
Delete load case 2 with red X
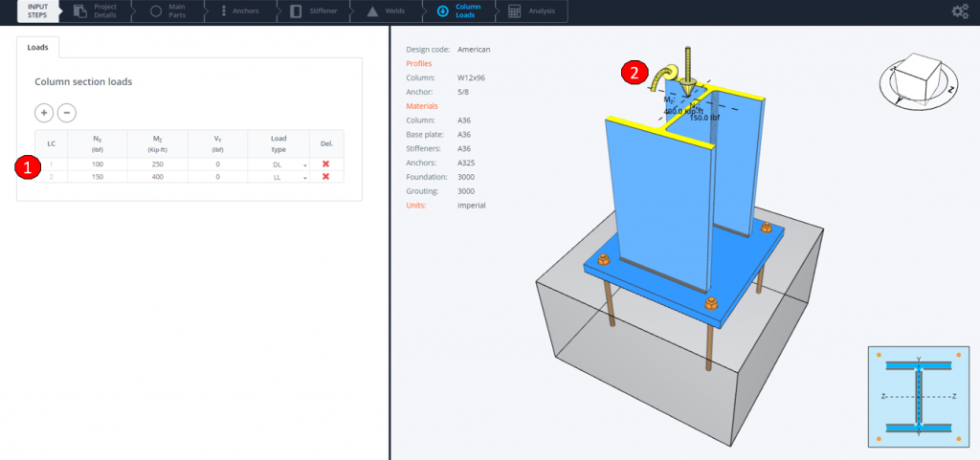click(x=325, y=177)
